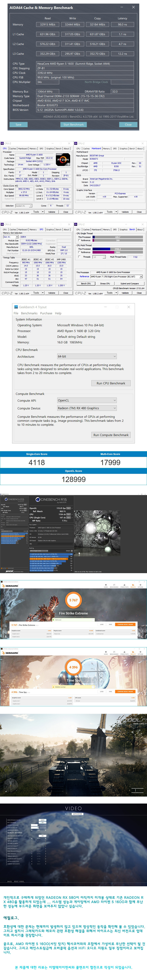This screenshot has width=147, height=980.
Task: Click LOAD button in Fire Strike Extreme window
Action: 102,625
